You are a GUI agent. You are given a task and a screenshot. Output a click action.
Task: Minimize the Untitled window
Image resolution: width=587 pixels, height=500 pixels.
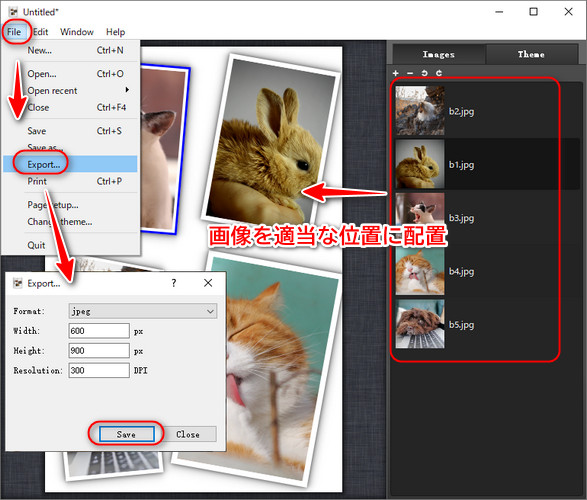[x=499, y=12]
